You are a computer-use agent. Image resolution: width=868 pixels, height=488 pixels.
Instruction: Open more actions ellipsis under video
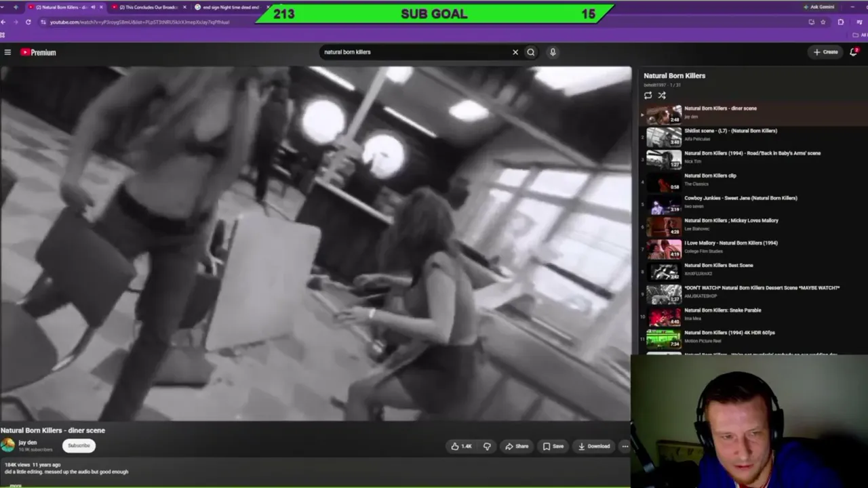(x=625, y=446)
